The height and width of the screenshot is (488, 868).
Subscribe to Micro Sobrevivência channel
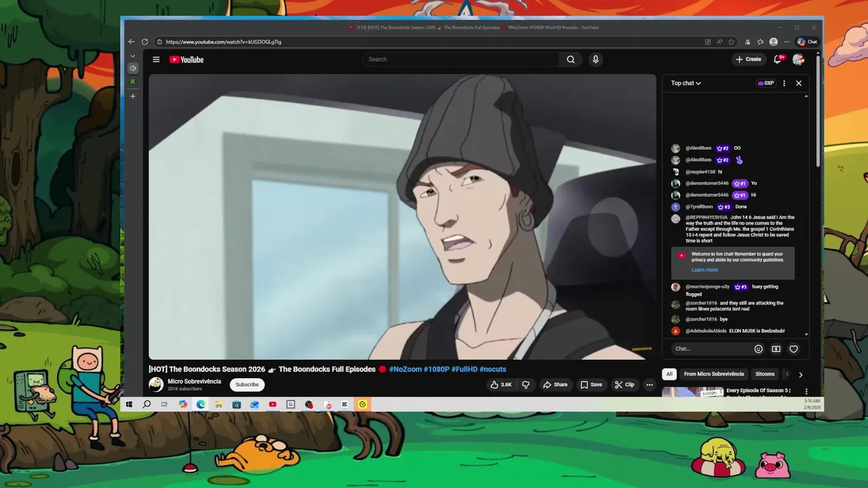[x=247, y=384]
